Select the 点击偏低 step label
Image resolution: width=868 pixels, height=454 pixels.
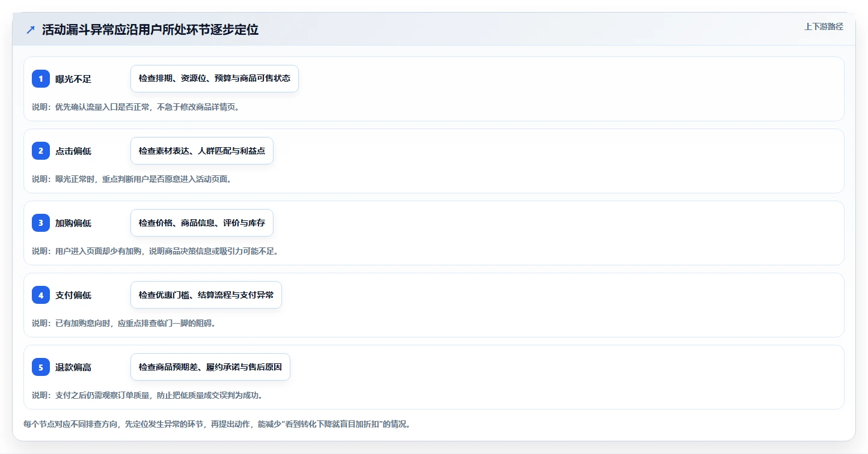(73, 151)
